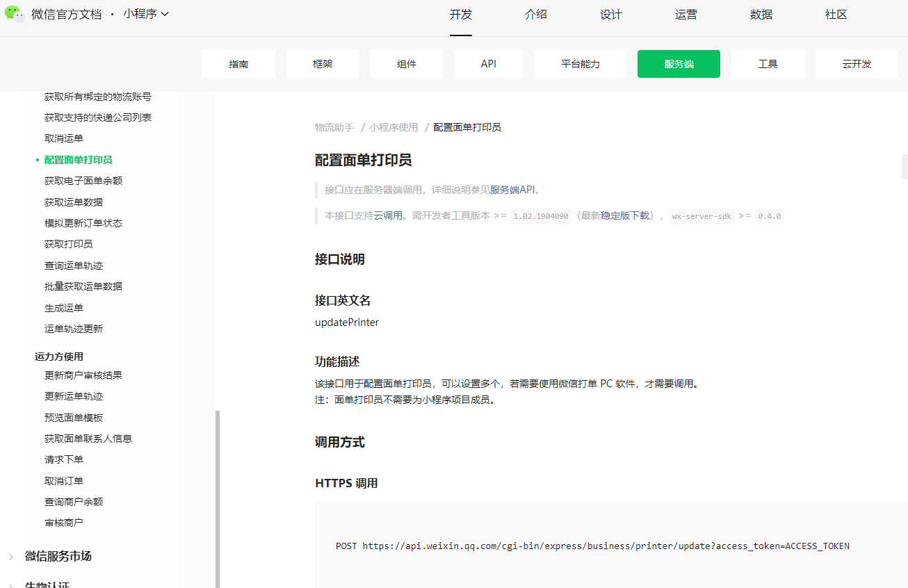The width and height of the screenshot is (908, 588).
Task: Open 更新商户审核结果 in sidebar
Action: pos(83,375)
